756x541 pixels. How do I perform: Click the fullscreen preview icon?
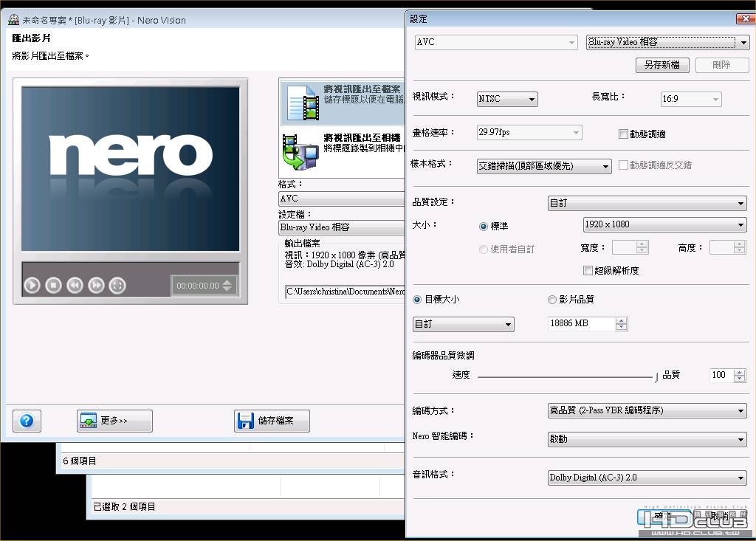117,285
